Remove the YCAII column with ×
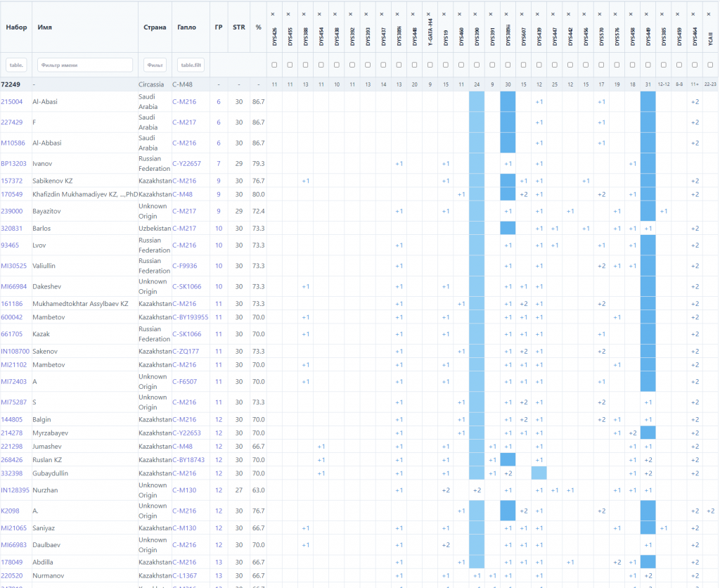The height and width of the screenshot is (588, 720). [x=710, y=14]
